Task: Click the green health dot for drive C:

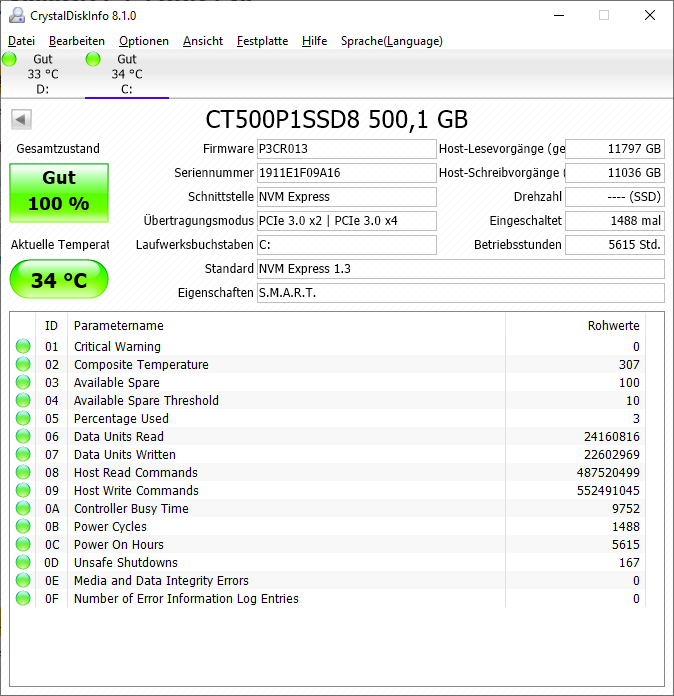Action: 93,59
